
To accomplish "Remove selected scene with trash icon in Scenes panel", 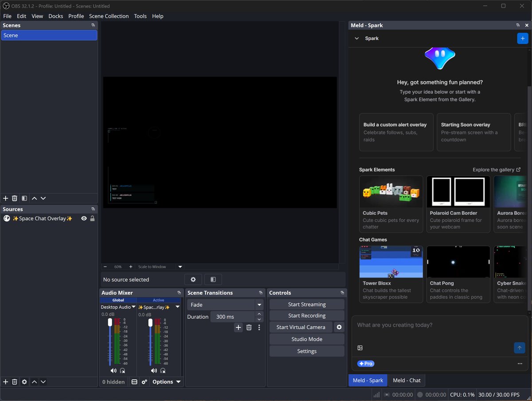I will [15, 199].
